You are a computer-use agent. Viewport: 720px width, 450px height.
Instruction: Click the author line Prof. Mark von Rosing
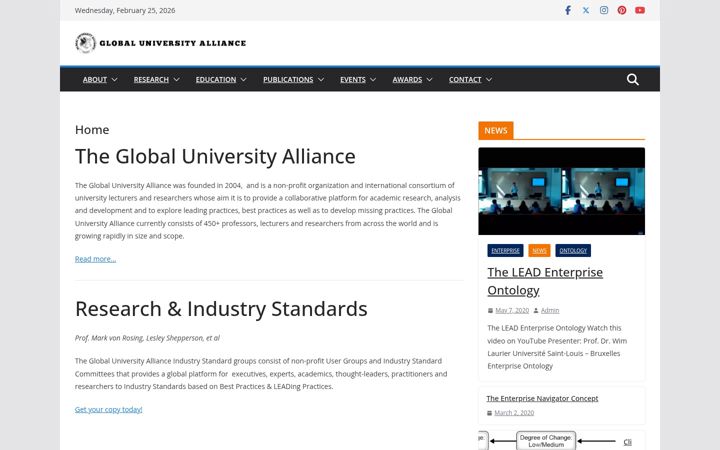click(147, 338)
